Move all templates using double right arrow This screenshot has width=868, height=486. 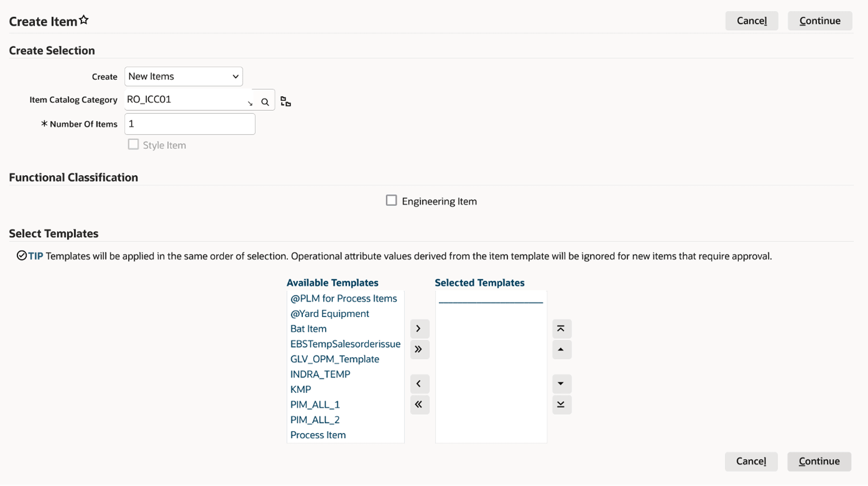pos(419,350)
